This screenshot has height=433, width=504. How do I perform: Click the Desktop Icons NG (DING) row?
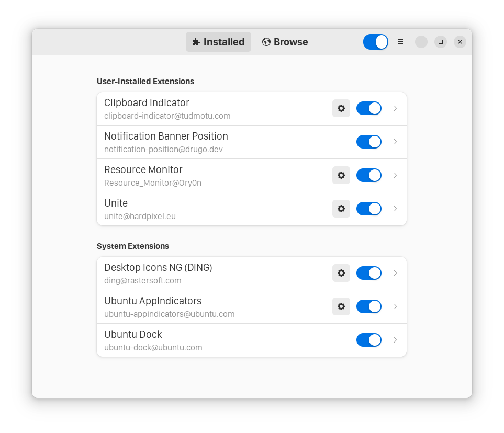click(x=209, y=273)
